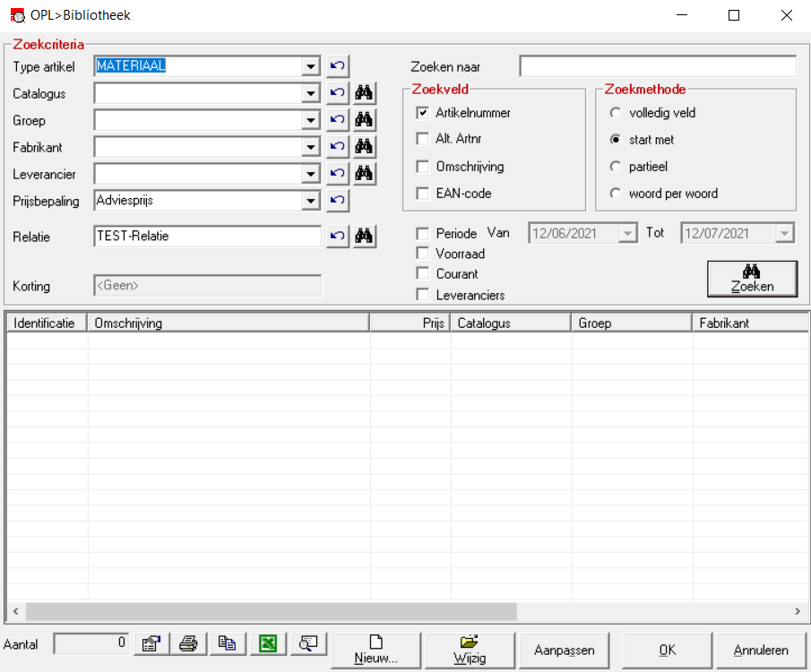The height and width of the screenshot is (672, 811).
Task: Click the Nieuw... button
Action: [376, 650]
